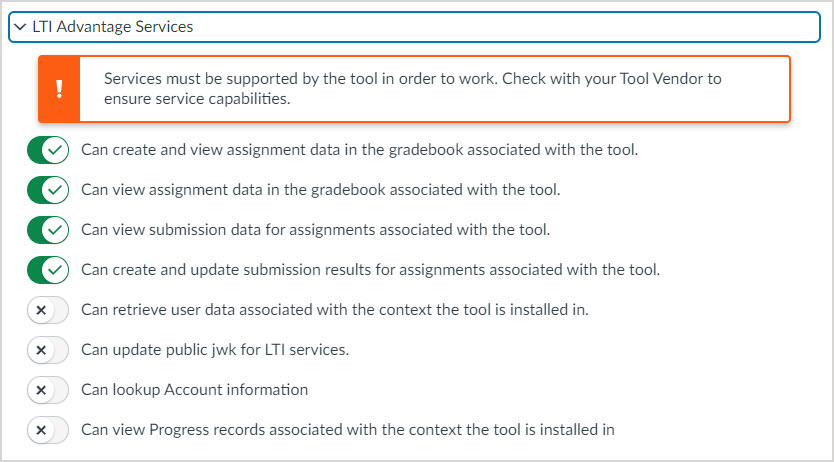Click the LTI Advantage Services header title
Viewport: 834px width, 462px height.
pyautogui.click(x=112, y=27)
